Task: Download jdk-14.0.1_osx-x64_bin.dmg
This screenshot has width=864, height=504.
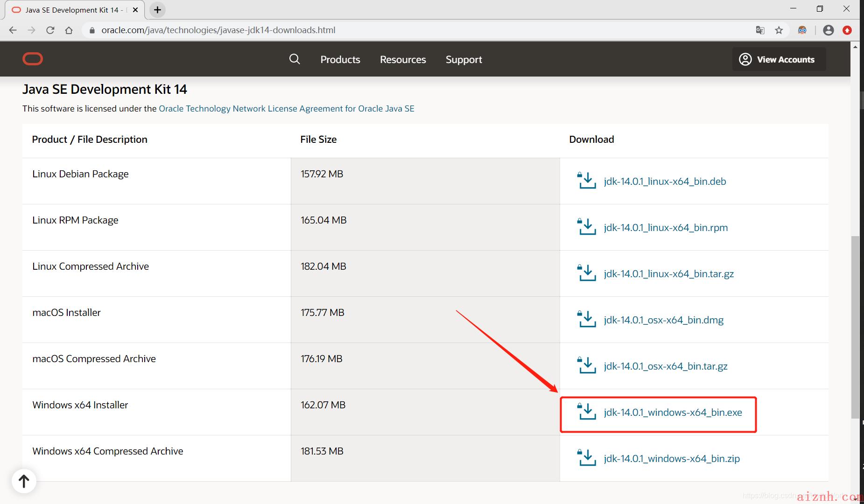Action: tap(663, 320)
